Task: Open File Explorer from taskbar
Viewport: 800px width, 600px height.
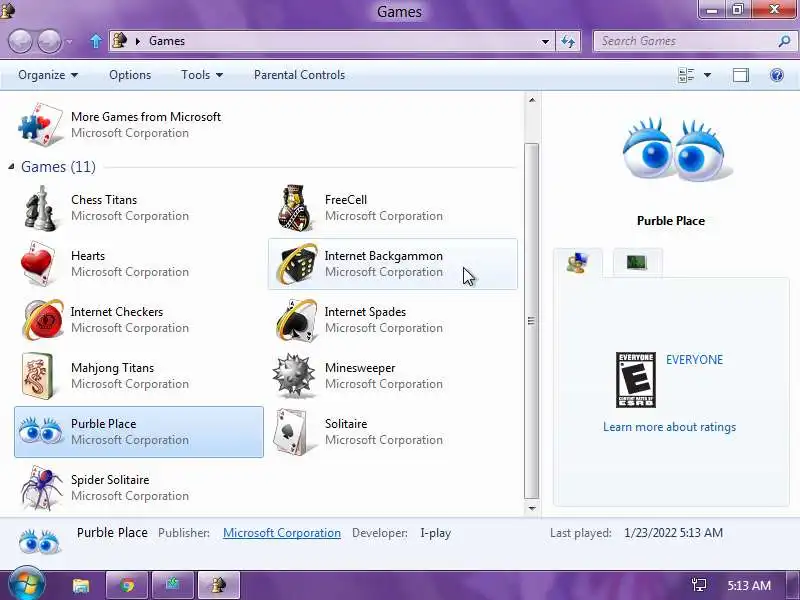Action: coord(81,585)
